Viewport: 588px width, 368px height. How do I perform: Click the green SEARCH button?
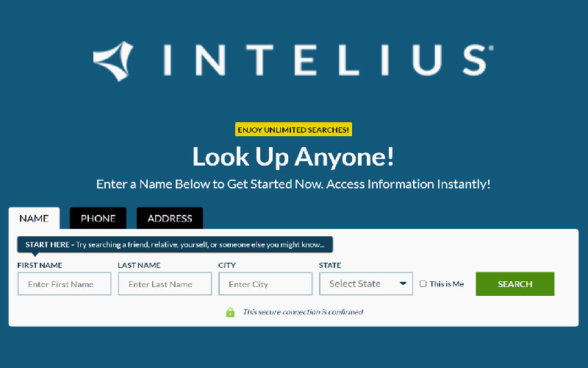tap(515, 284)
